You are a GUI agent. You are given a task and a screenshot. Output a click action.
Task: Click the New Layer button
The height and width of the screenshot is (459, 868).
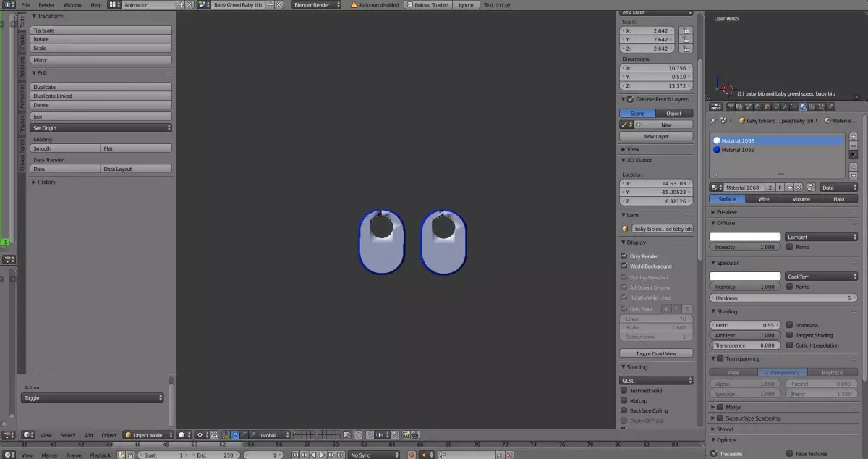click(656, 136)
